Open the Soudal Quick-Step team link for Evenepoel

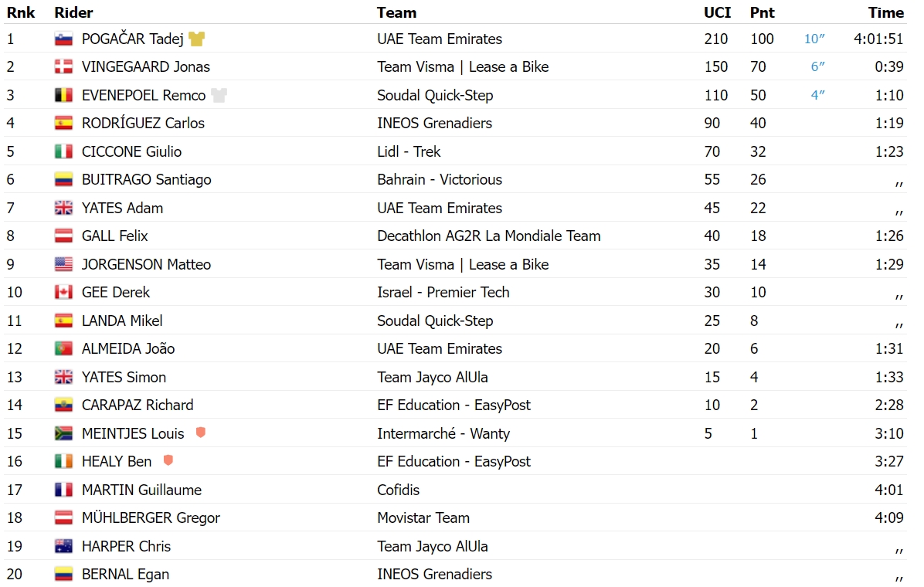(x=435, y=96)
